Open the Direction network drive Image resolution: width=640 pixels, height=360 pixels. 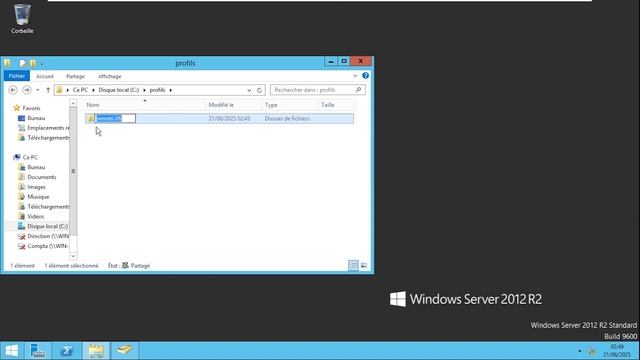48,236
